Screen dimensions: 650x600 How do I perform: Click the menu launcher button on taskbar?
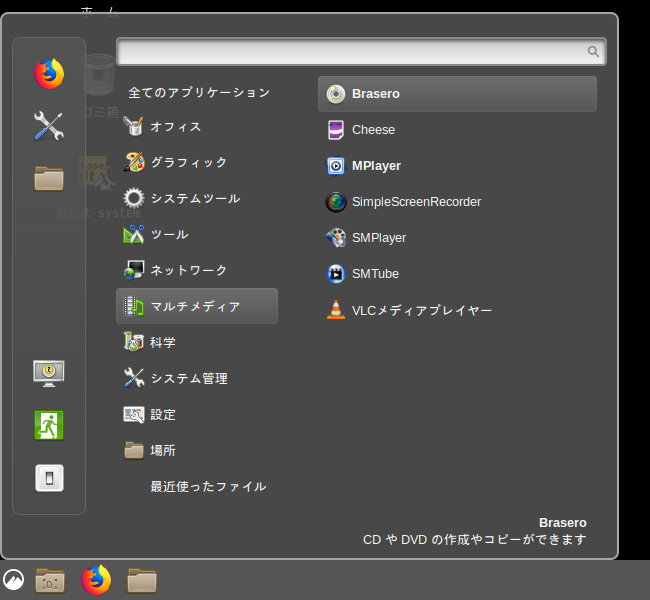pyautogui.click(x=13, y=580)
